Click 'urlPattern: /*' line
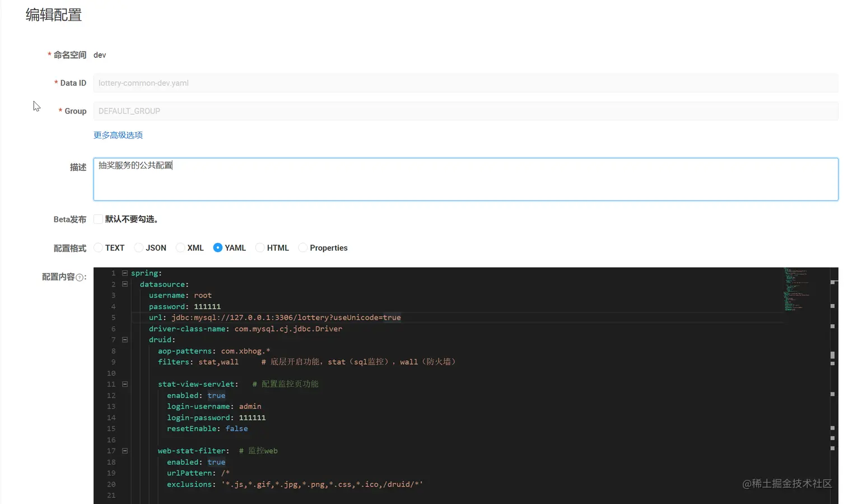The width and height of the screenshot is (847, 504). 198,473
